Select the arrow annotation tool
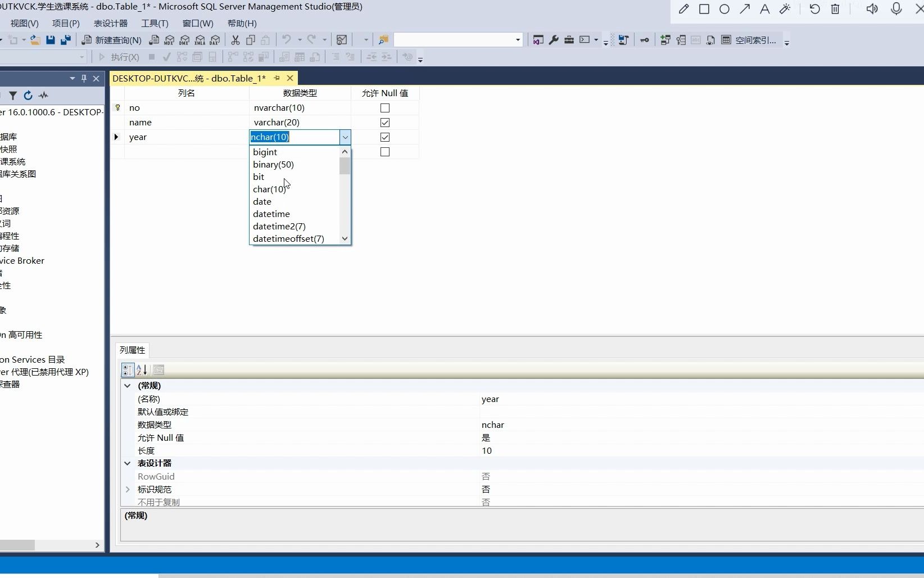The width and height of the screenshot is (924, 578). (745, 9)
